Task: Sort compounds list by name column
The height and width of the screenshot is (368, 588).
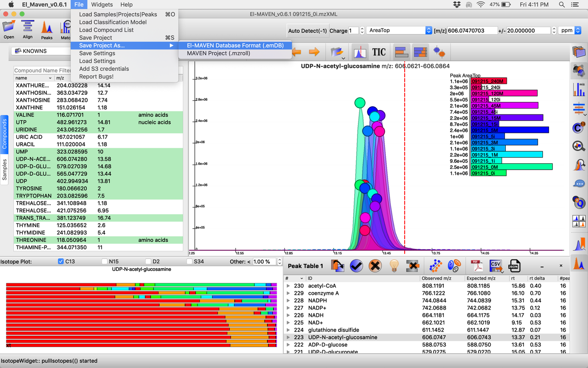Action: (x=34, y=78)
